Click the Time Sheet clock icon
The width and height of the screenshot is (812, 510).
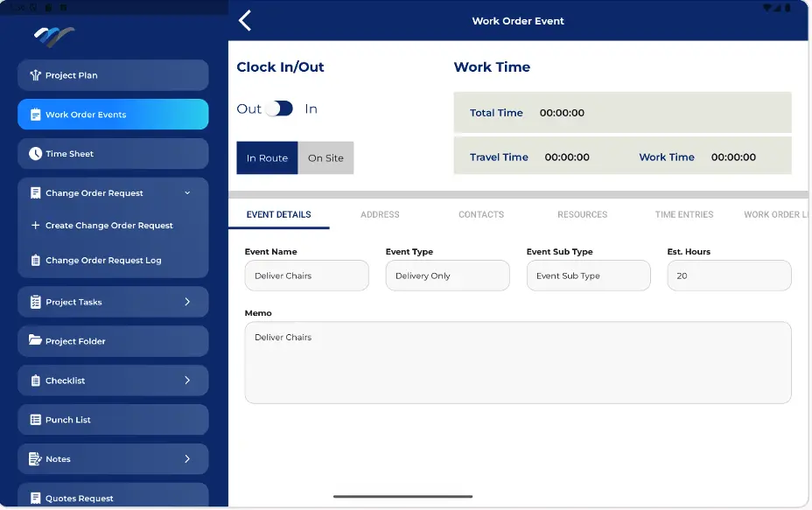pos(35,154)
